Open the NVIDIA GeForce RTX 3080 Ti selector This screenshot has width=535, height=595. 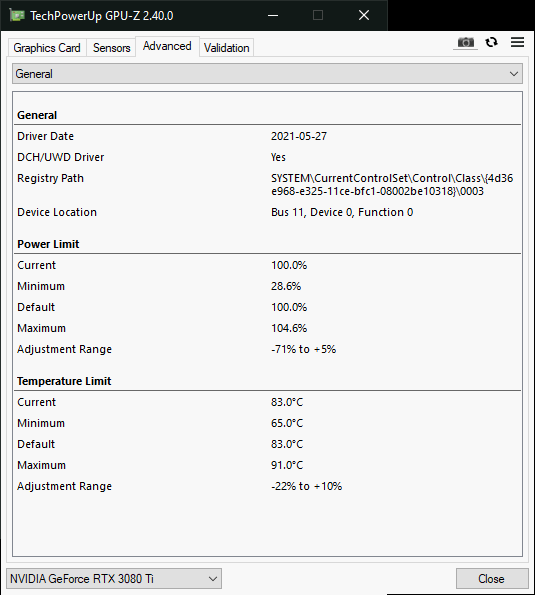(x=114, y=579)
